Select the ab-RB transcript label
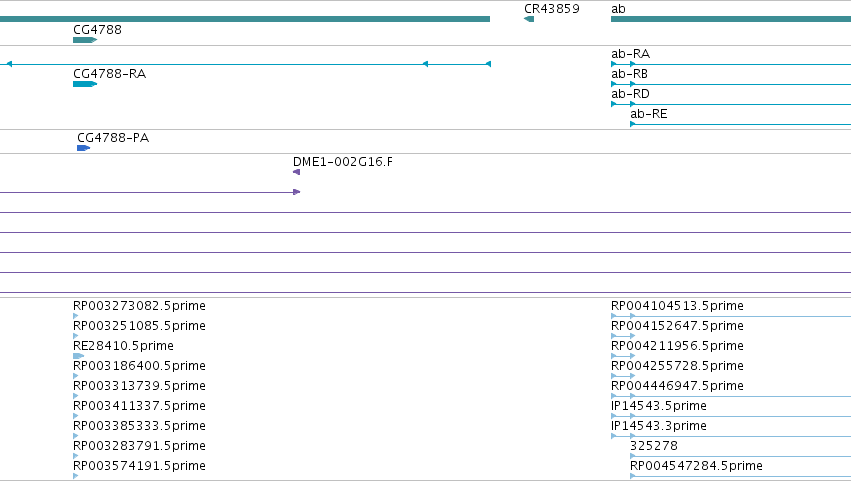 click(629, 73)
